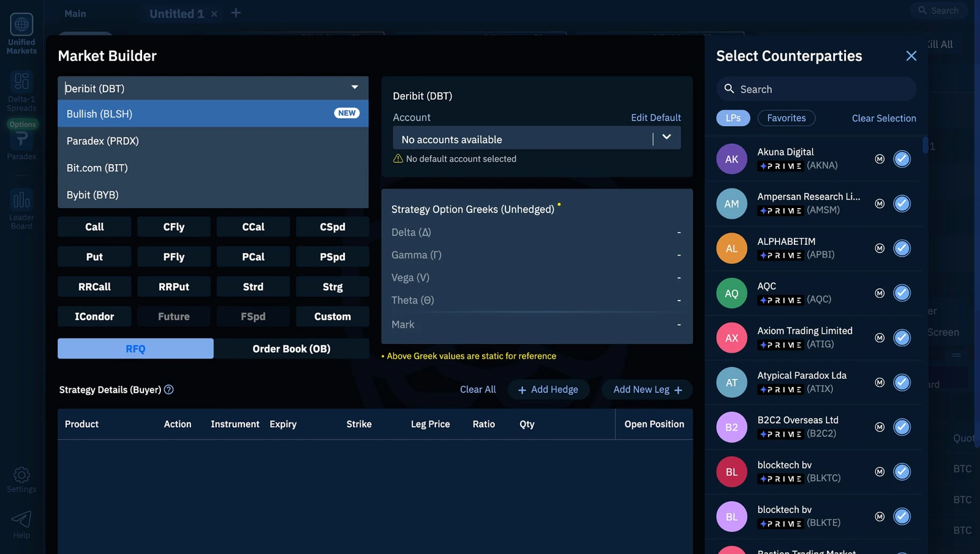Click M icon for Axiom Trading Limited
Image resolution: width=980 pixels, height=554 pixels.
pyautogui.click(x=880, y=338)
